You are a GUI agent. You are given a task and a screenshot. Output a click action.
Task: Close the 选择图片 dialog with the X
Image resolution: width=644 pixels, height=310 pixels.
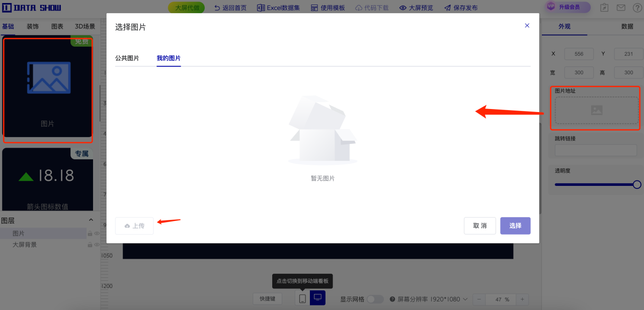527,26
